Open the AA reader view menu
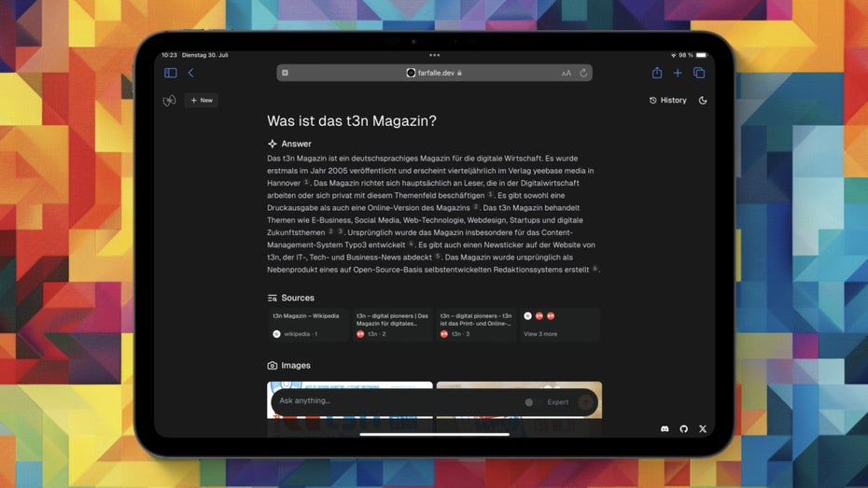The width and height of the screenshot is (868, 488). pos(566,73)
